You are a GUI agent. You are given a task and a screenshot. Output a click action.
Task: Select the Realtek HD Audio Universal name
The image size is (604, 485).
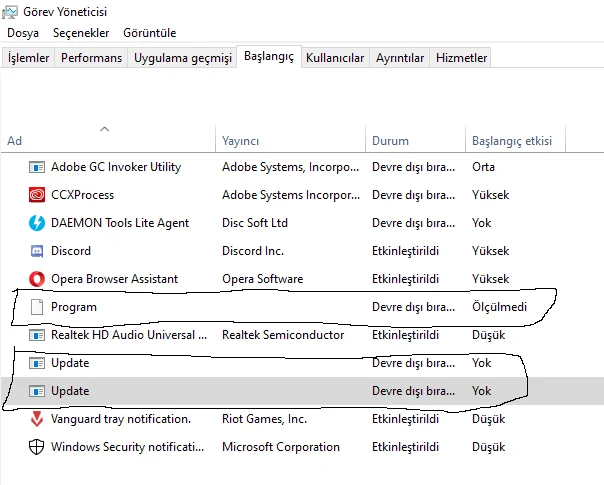129,335
